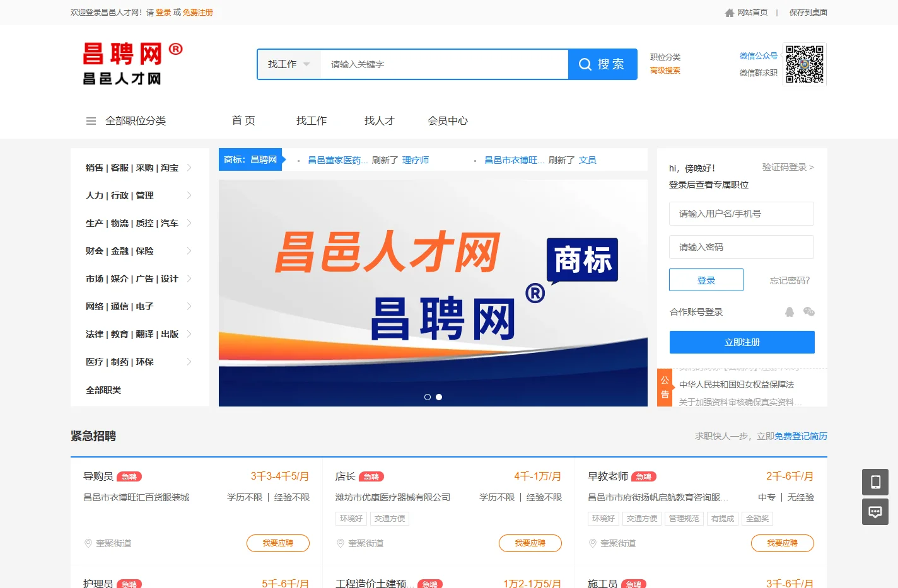
Task: Open 理疗师 job in news ticker
Action: (x=416, y=160)
